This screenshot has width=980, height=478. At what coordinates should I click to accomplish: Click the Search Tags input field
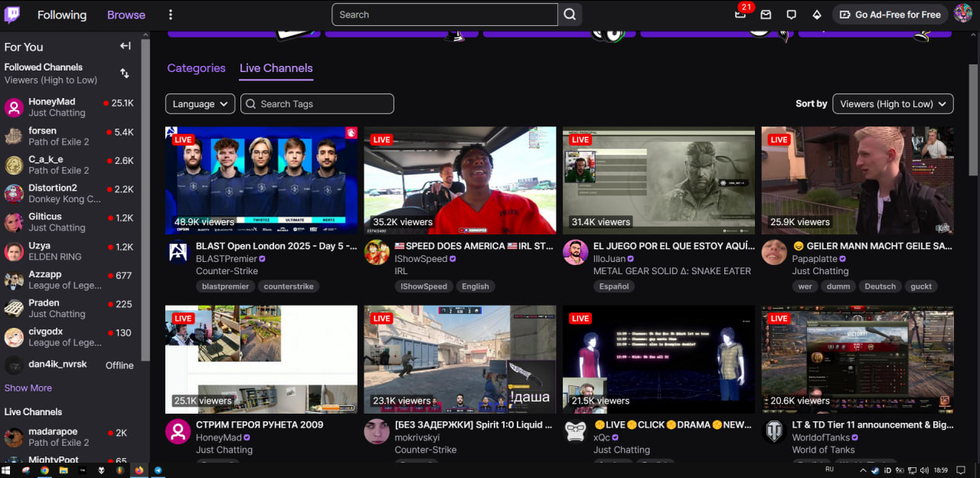317,104
